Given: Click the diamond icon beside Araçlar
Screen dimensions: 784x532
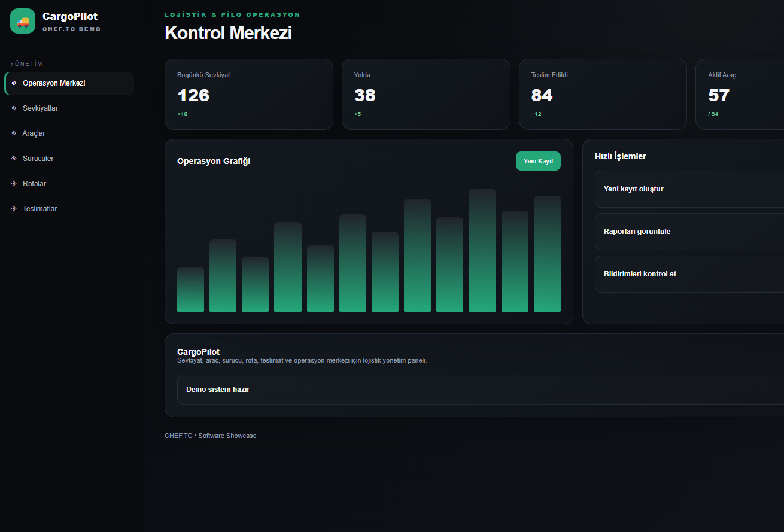Looking at the screenshot, I should pos(14,133).
